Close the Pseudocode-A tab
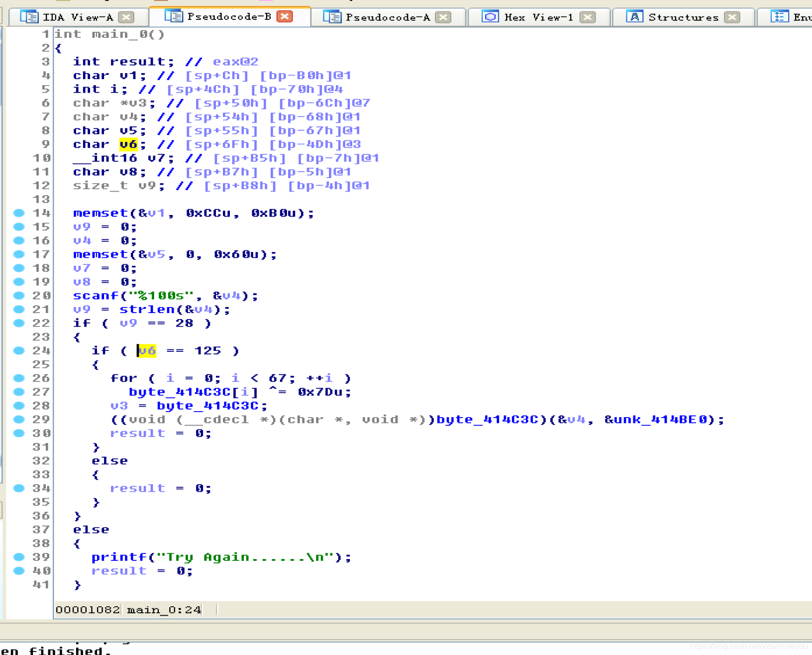Viewport: 812px width, 655px height. click(443, 17)
